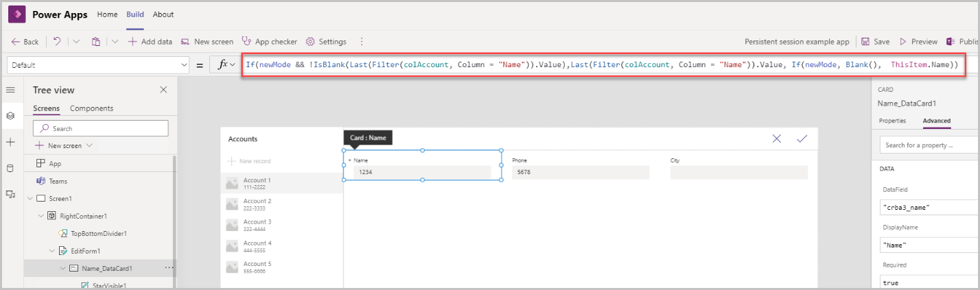Image resolution: width=980 pixels, height=290 pixels.
Task: Select Account 3 in the accounts list
Action: (x=281, y=225)
